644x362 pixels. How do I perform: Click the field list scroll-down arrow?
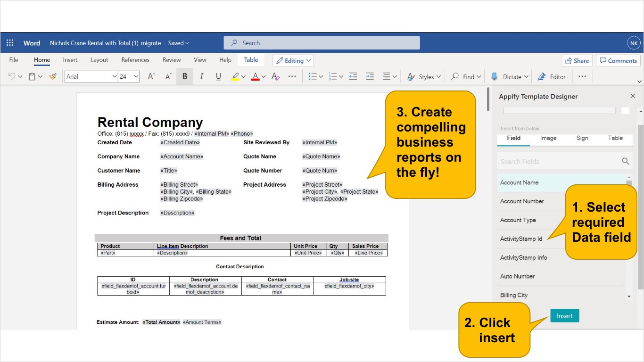pos(629,296)
